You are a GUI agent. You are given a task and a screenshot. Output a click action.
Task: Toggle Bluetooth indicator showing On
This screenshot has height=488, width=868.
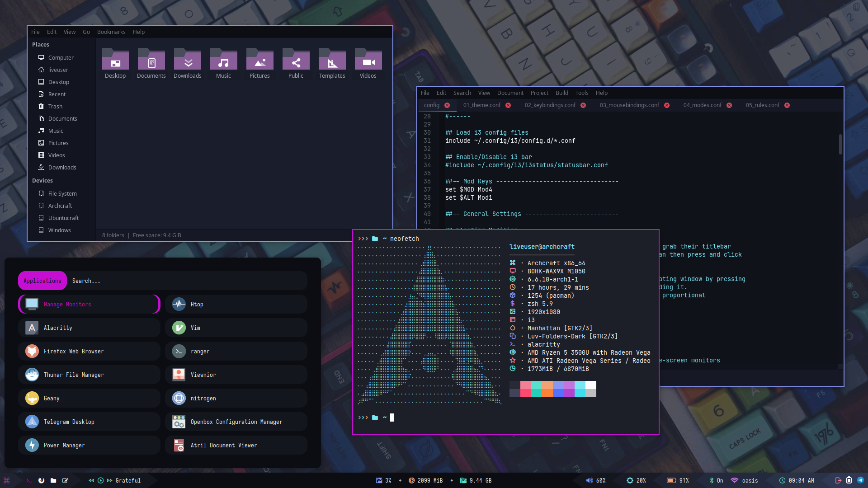711,480
